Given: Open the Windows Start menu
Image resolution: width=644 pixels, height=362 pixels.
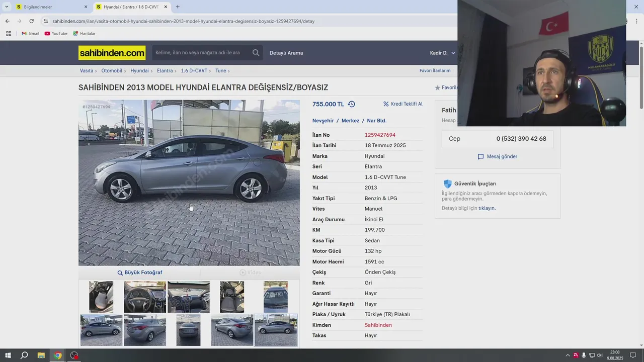Looking at the screenshot, I should (x=8, y=355).
